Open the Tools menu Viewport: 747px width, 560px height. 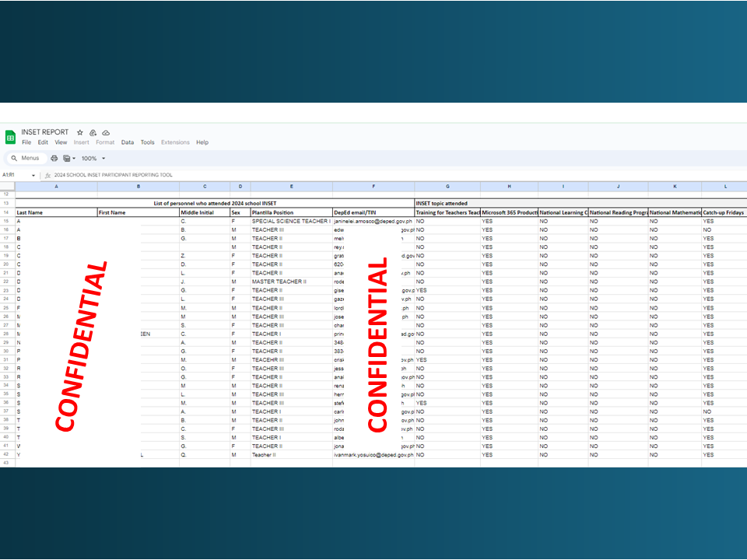(147, 142)
